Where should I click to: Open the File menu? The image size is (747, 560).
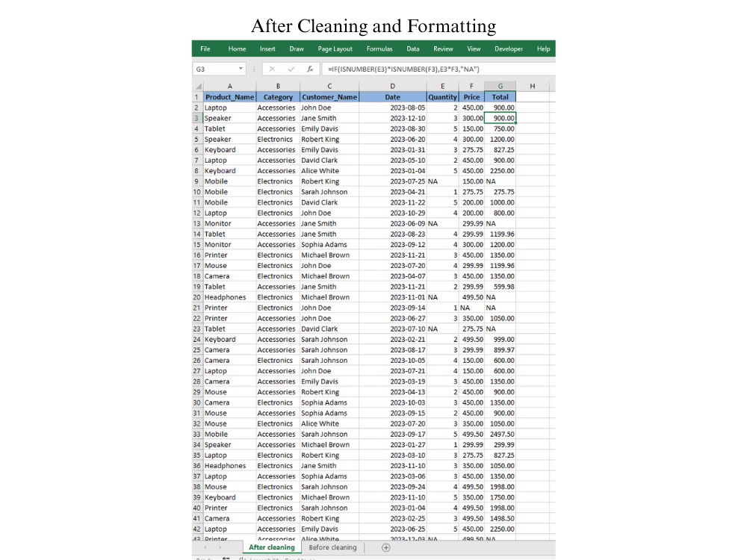tap(205, 49)
